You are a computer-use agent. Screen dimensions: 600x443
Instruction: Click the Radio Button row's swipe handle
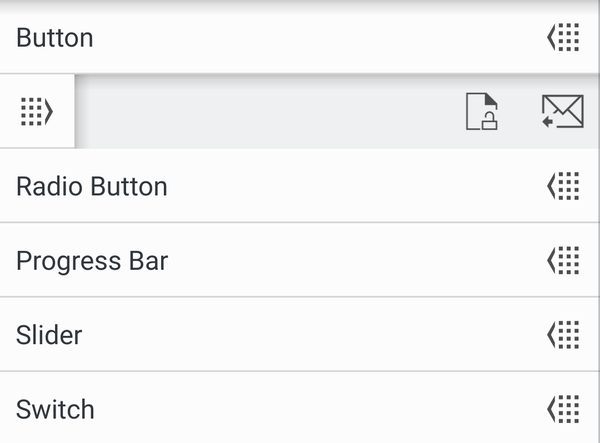click(564, 186)
